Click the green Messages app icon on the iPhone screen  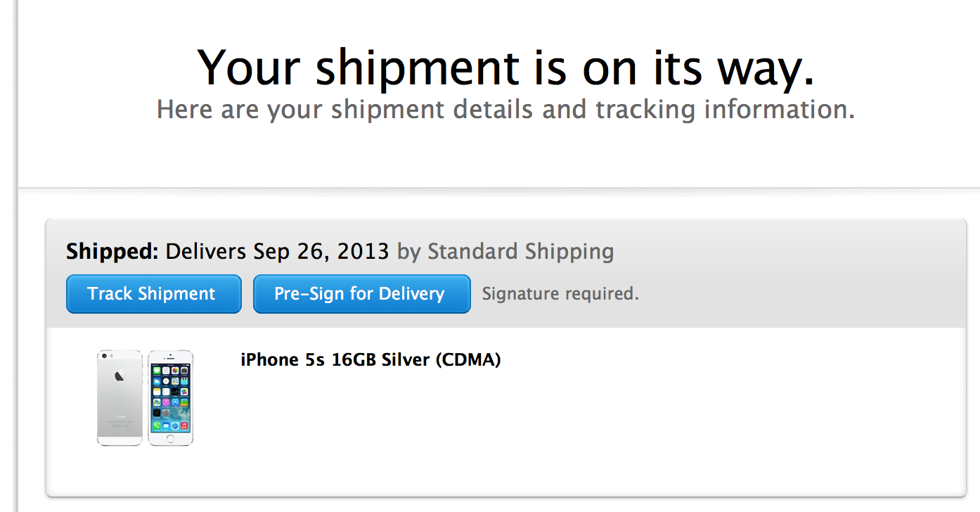point(156,370)
